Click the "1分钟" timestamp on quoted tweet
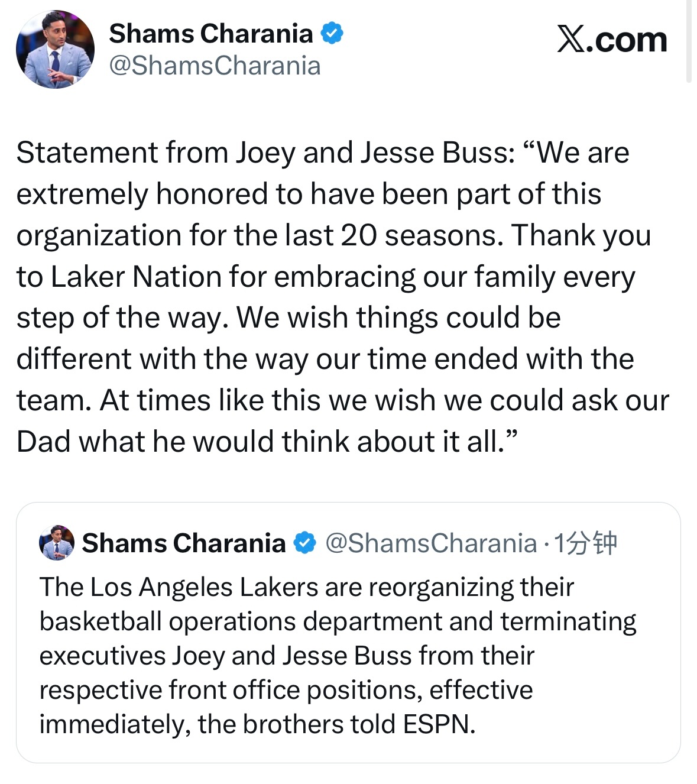Viewport: 697px width, 784px height. [585, 543]
